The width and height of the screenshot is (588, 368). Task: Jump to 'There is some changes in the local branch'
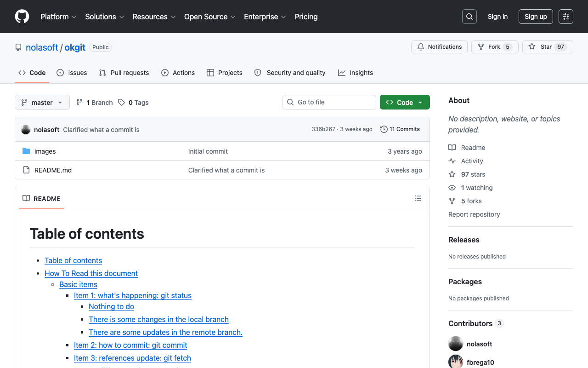[x=158, y=319]
